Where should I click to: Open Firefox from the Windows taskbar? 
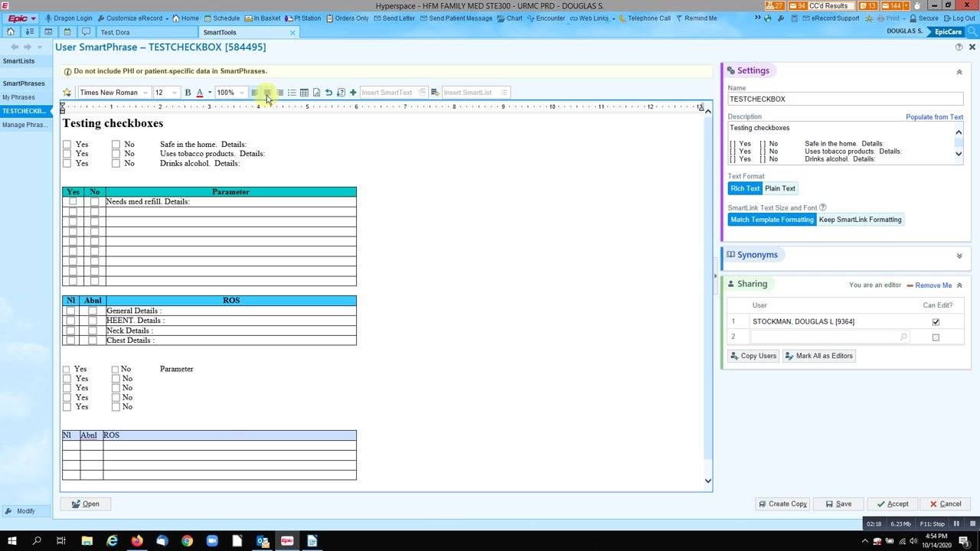[x=137, y=541]
